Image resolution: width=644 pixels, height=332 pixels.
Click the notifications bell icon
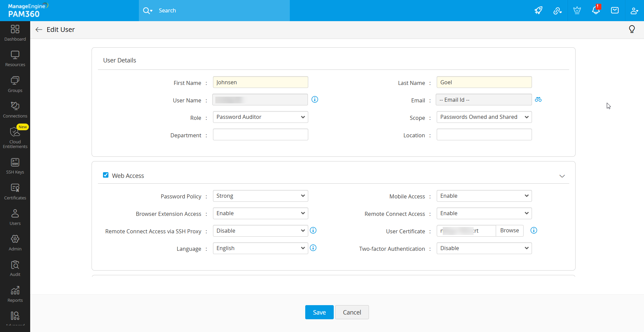(x=596, y=10)
